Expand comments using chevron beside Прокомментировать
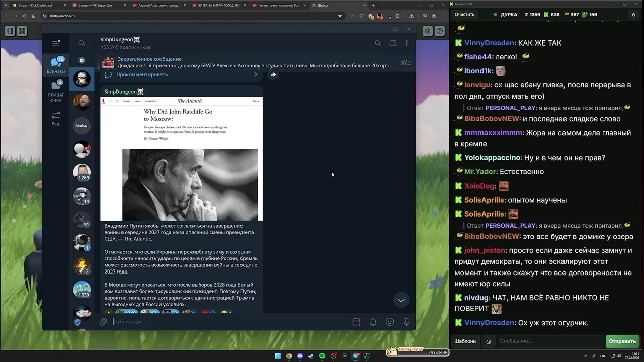 click(256, 75)
